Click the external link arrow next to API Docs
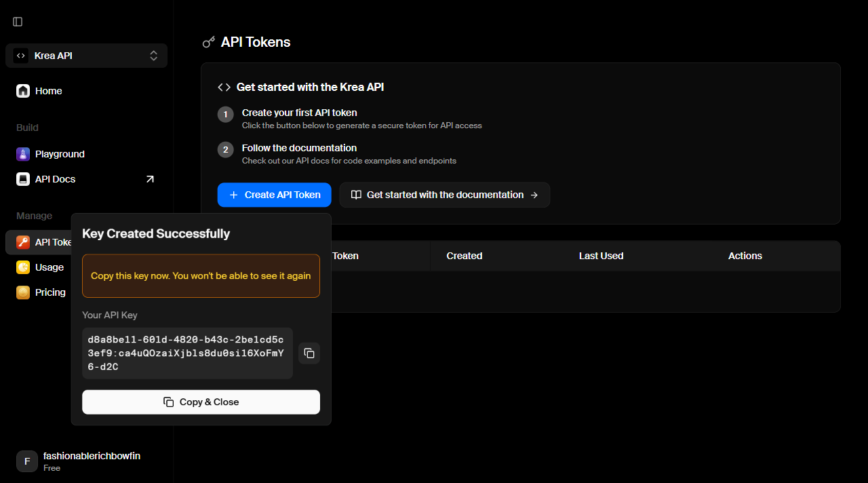The image size is (868, 483). 150,179
